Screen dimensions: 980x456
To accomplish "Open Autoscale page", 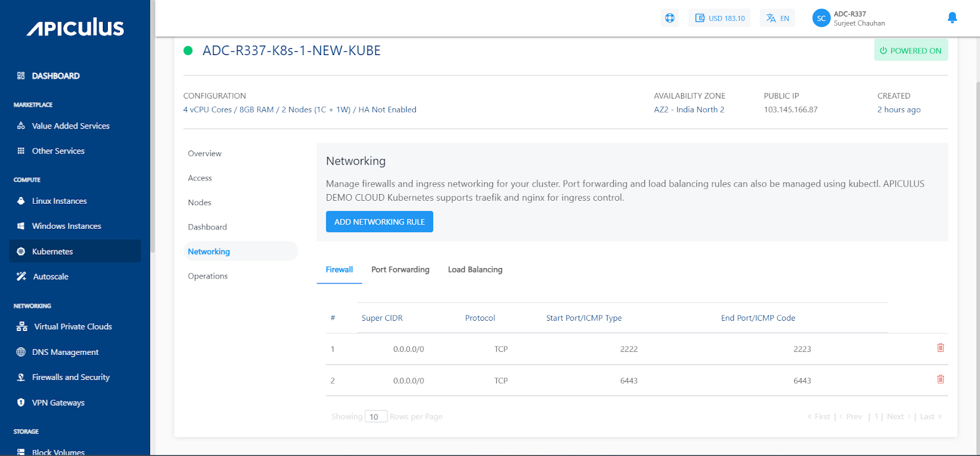I will [x=51, y=277].
